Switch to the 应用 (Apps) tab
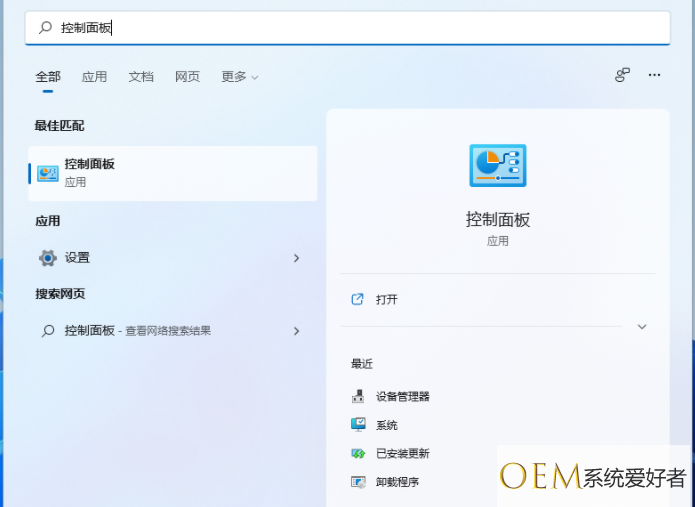This screenshot has height=507, width=695. pos(94,77)
